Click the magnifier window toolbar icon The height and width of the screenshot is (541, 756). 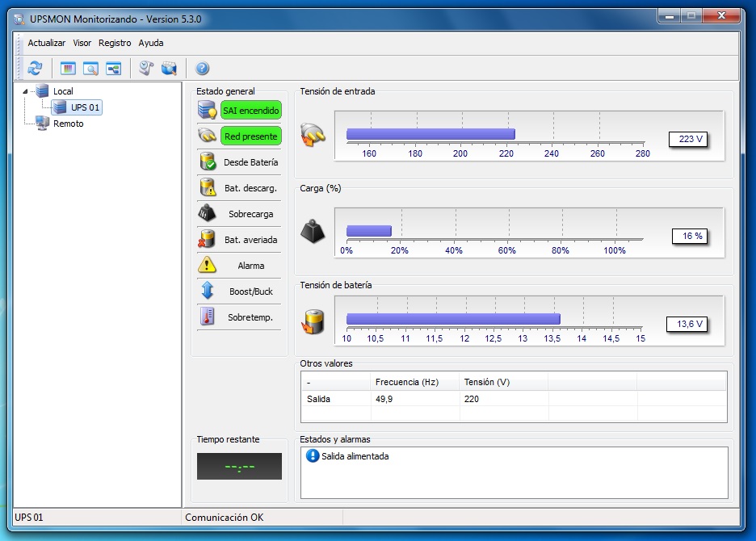point(90,69)
